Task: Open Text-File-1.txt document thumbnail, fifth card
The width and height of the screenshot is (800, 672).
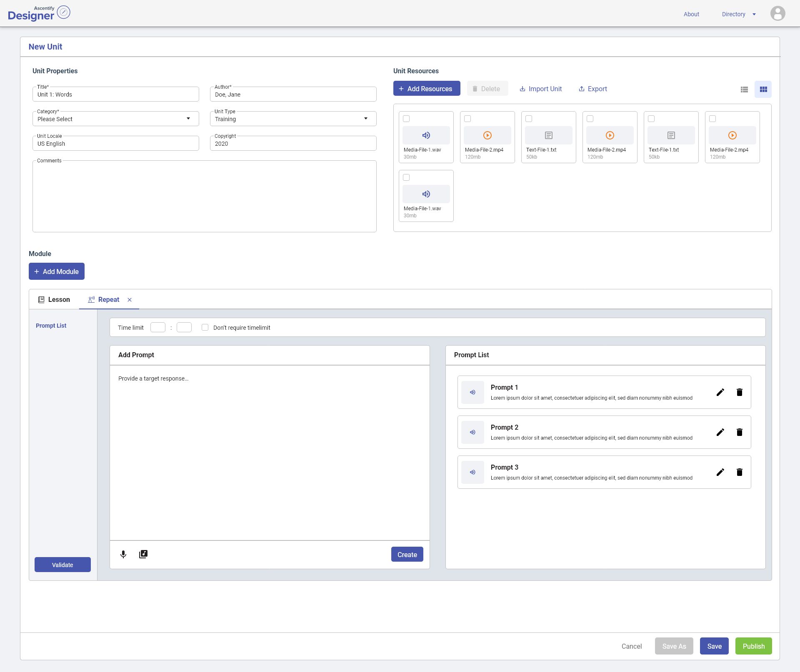Action: (x=671, y=135)
